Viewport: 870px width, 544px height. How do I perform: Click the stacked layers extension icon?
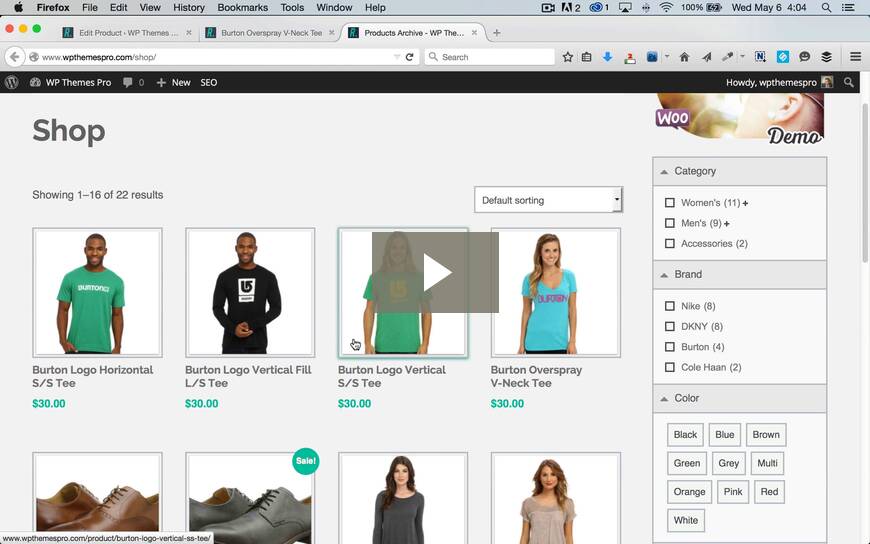point(827,57)
